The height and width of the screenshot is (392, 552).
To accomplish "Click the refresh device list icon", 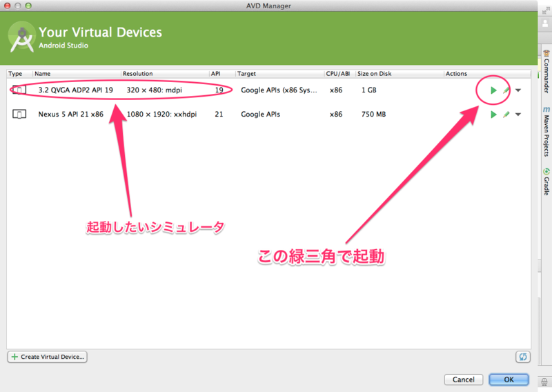I will [x=523, y=357].
